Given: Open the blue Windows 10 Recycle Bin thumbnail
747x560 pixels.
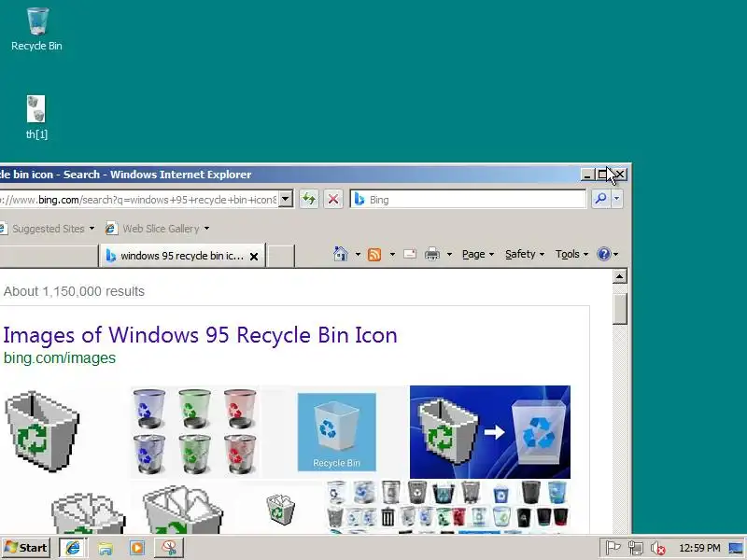Looking at the screenshot, I should [x=336, y=432].
